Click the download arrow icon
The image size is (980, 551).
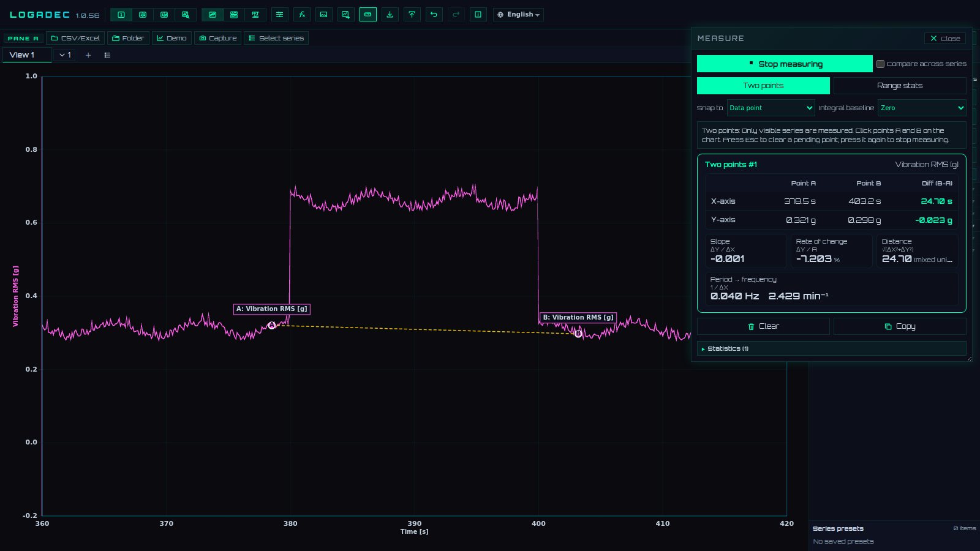pos(390,15)
